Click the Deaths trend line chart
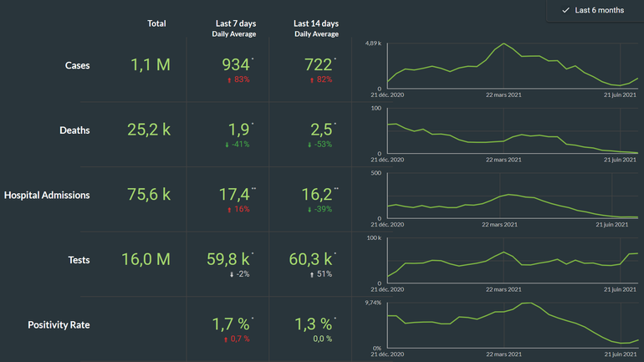 [x=511, y=130]
